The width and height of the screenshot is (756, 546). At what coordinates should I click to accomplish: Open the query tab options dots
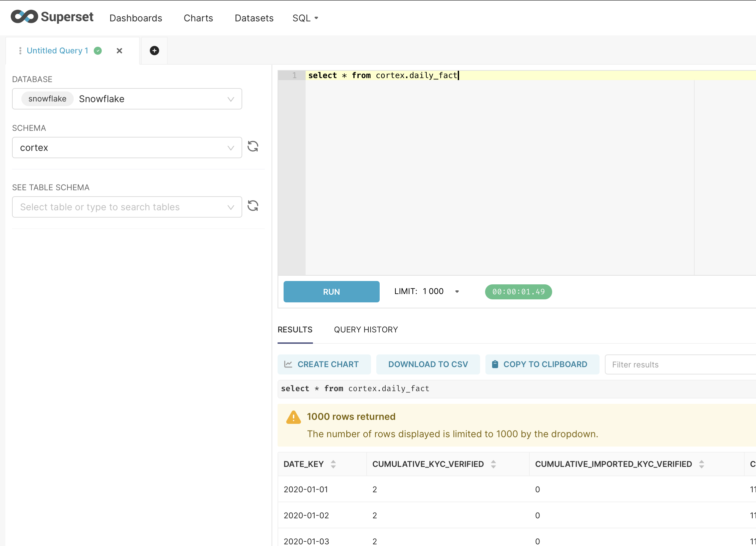coord(20,51)
